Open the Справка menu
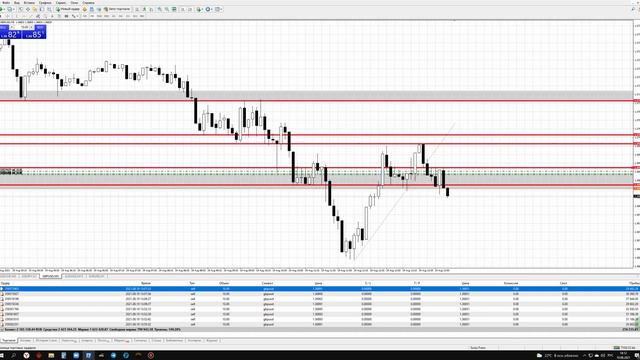 [88, 3]
